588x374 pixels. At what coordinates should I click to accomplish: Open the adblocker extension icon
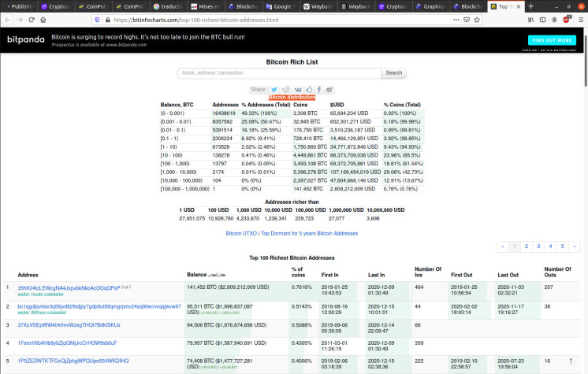pyautogui.click(x=566, y=20)
